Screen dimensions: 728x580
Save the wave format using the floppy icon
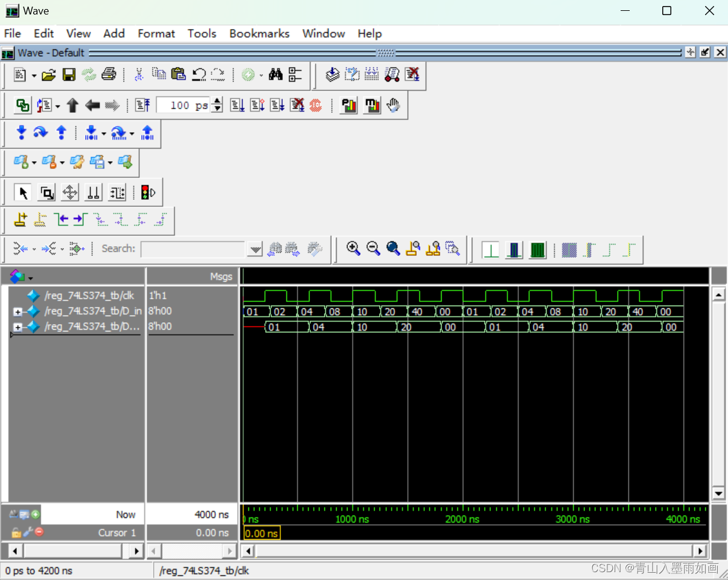tap(69, 75)
